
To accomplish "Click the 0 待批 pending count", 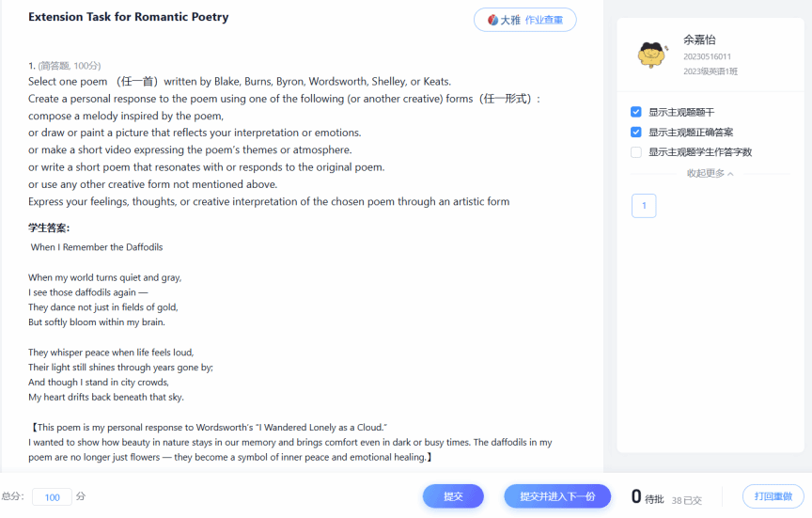I will coord(647,497).
